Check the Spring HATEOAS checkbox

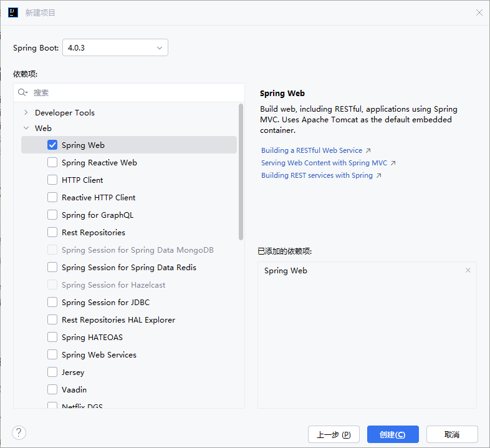click(x=52, y=338)
